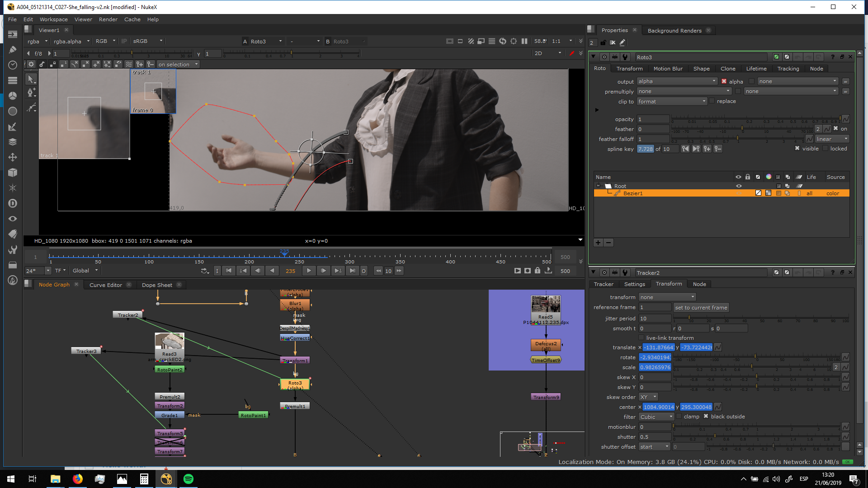Viewport: 868px width, 488px height.
Task: Click set to current frame button
Action: (701, 308)
